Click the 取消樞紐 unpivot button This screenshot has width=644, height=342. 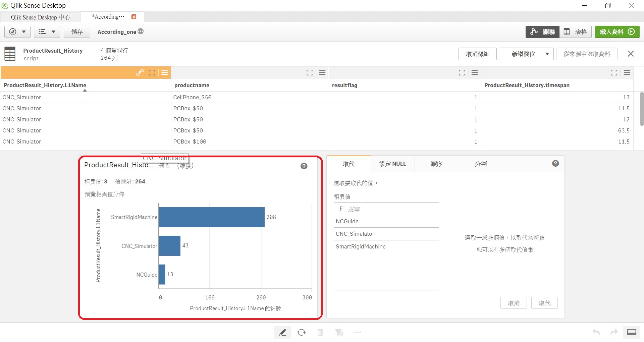tap(477, 54)
